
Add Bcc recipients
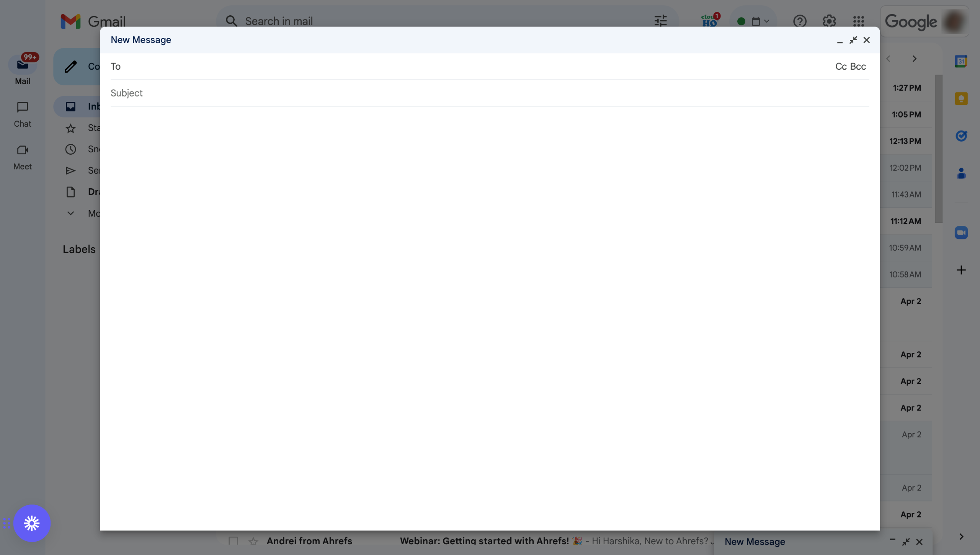point(858,67)
